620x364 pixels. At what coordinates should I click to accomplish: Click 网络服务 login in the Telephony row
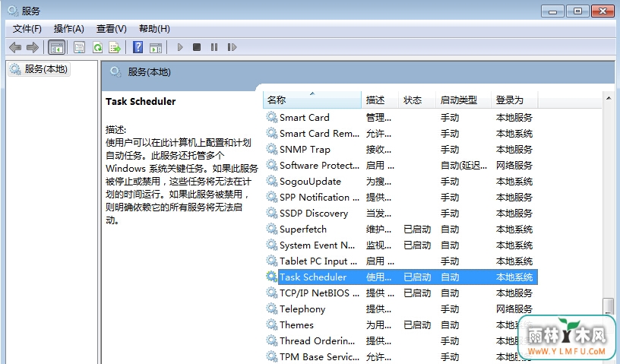click(x=514, y=309)
